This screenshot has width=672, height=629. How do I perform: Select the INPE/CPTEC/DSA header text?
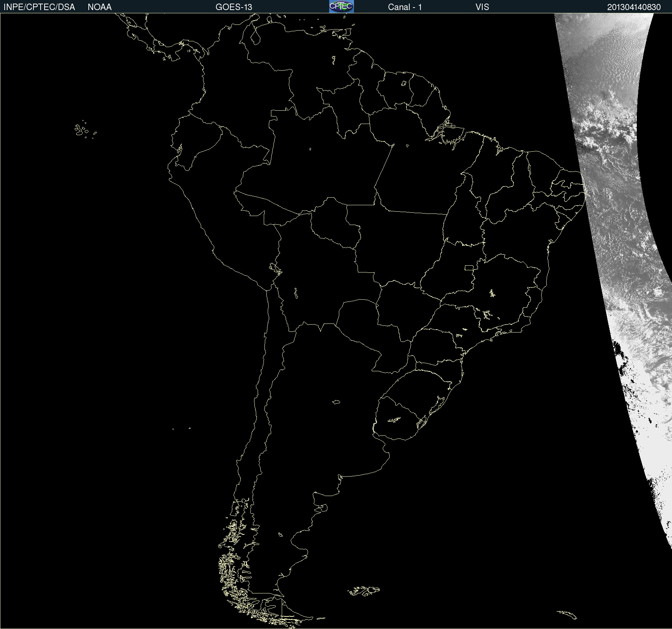pos(39,7)
